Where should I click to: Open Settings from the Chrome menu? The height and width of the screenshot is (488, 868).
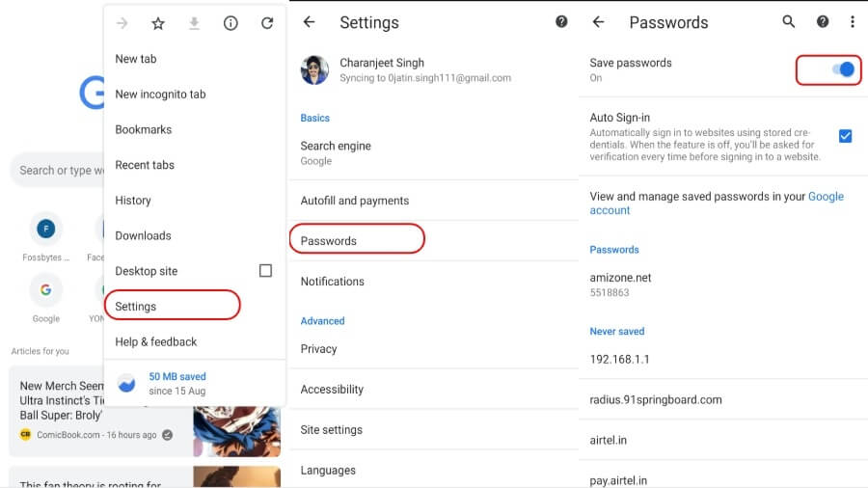(x=136, y=307)
